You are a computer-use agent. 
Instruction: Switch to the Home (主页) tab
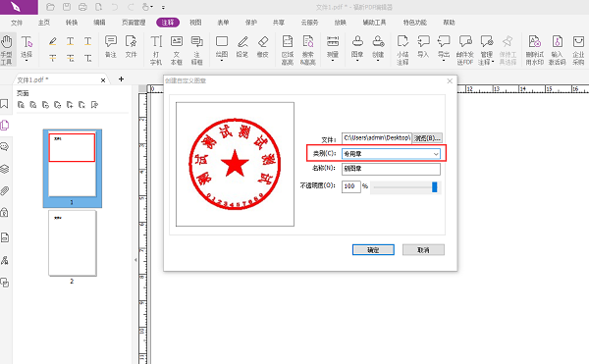pyautogui.click(x=44, y=23)
